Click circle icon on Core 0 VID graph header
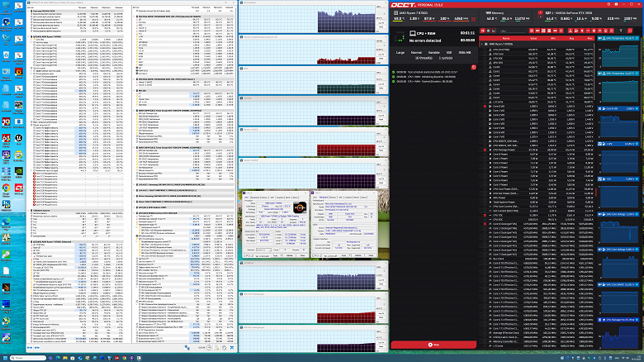The height and width of the screenshot is (362, 644). click(x=637, y=108)
